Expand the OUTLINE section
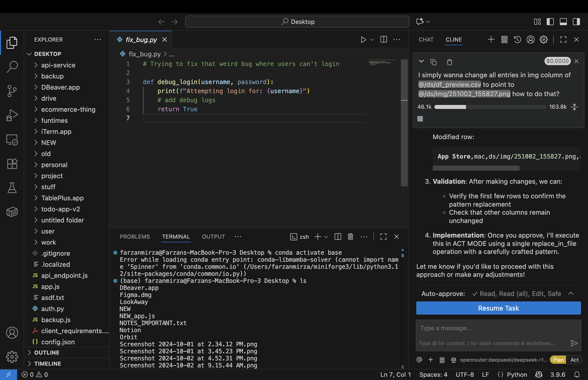The image size is (588, 380). tap(47, 353)
